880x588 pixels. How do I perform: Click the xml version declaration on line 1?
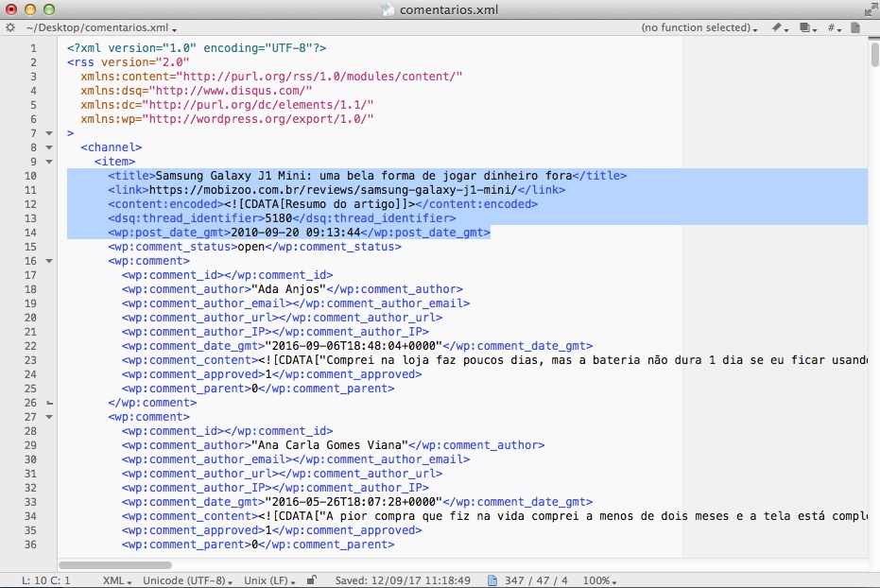pyautogui.click(x=197, y=48)
